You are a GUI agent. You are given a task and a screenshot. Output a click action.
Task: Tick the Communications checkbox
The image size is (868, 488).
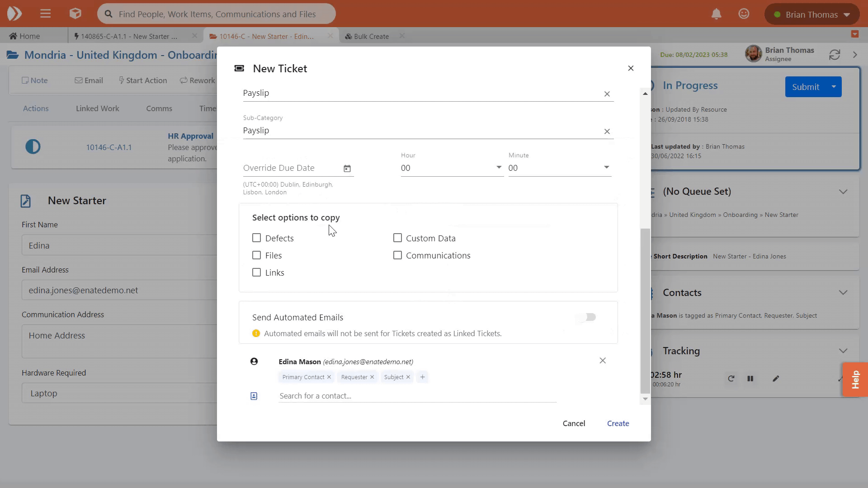397,255
